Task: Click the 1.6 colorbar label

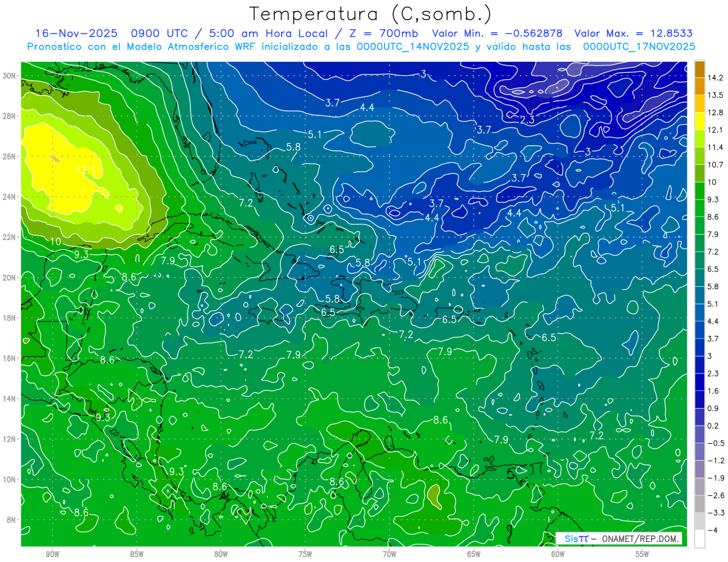Action: pyautogui.click(x=714, y=391)
